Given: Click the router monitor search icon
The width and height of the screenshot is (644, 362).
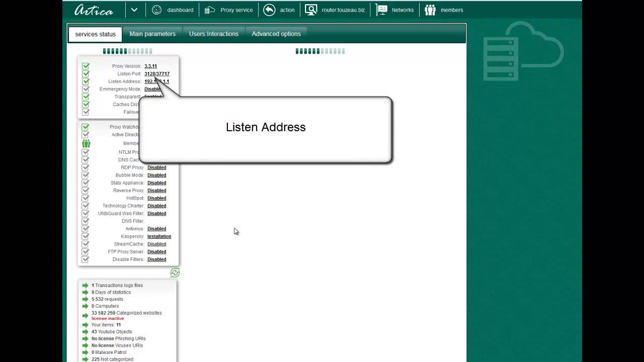Looking at the screenshot, I should tap(311, 10).
